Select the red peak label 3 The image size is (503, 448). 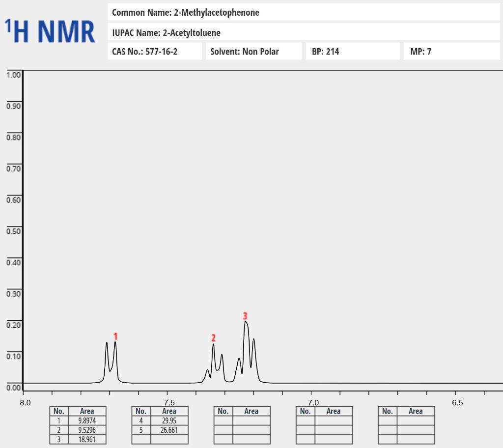tap(245, 317)
